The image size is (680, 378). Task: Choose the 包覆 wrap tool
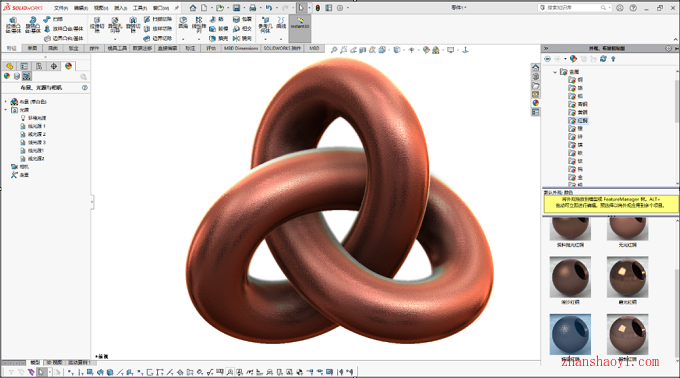tap(242, 19)
